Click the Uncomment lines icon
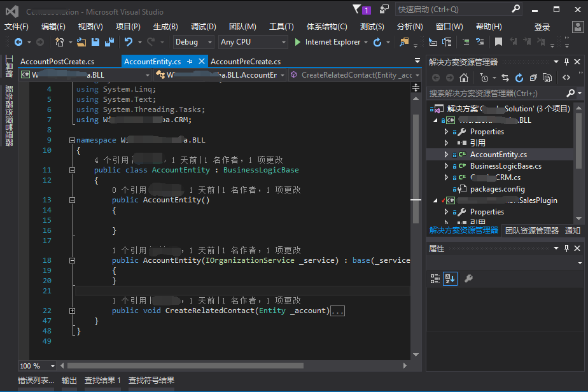 pyautogui.click(x=480, y=42)
